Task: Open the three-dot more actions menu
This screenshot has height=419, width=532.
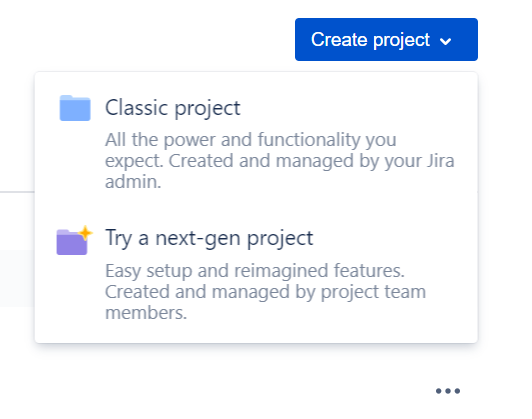Action: point(448,391)
